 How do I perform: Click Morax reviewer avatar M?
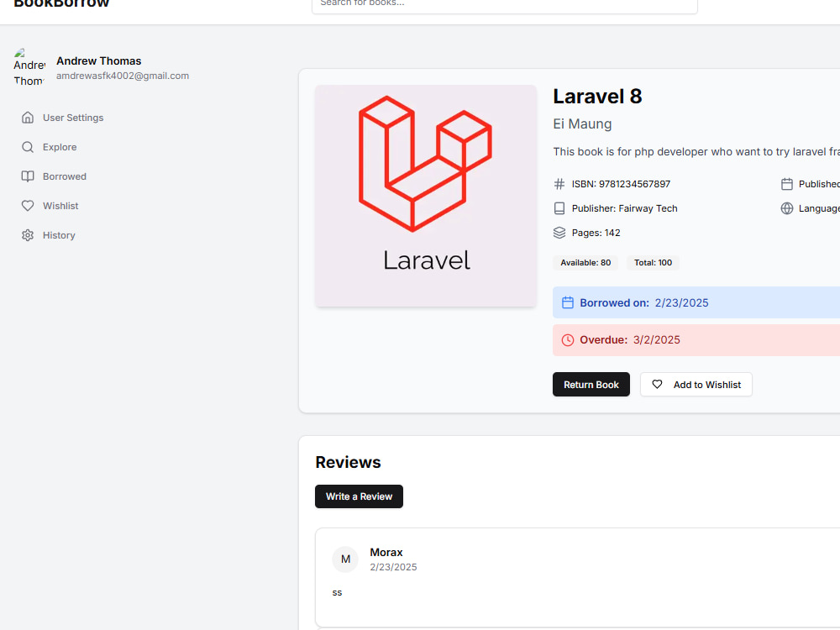tap(345, 559)
